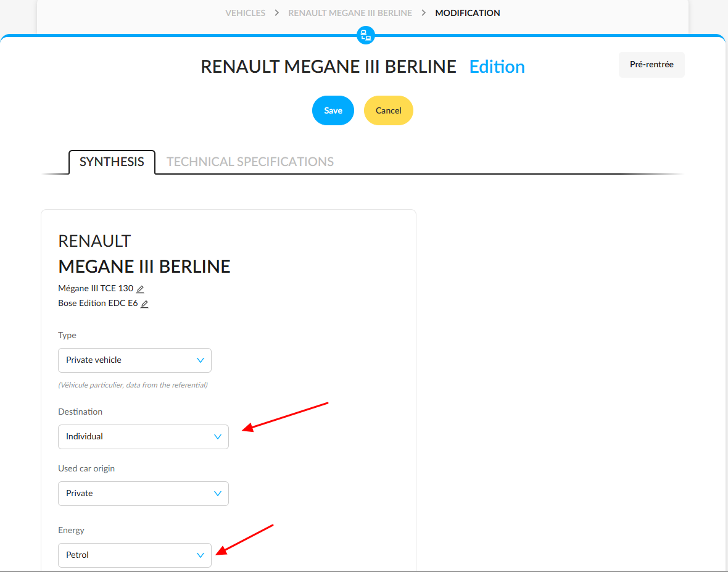728x572 pixels.
Task: Save the vehicle modifications
Action: coord(333,110)
